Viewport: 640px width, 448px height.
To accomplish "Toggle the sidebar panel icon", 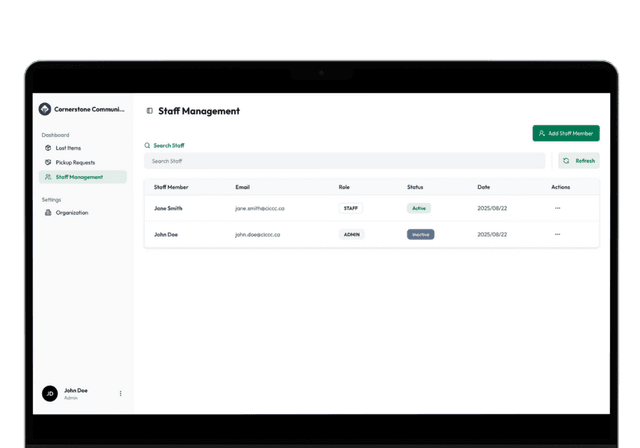I will click(x=150, y=111).
